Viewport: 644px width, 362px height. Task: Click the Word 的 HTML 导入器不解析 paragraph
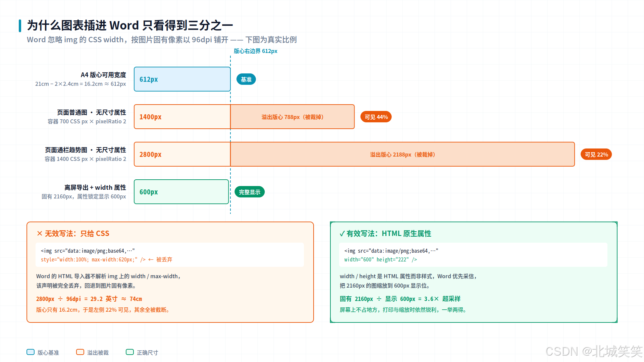[109, 281]
